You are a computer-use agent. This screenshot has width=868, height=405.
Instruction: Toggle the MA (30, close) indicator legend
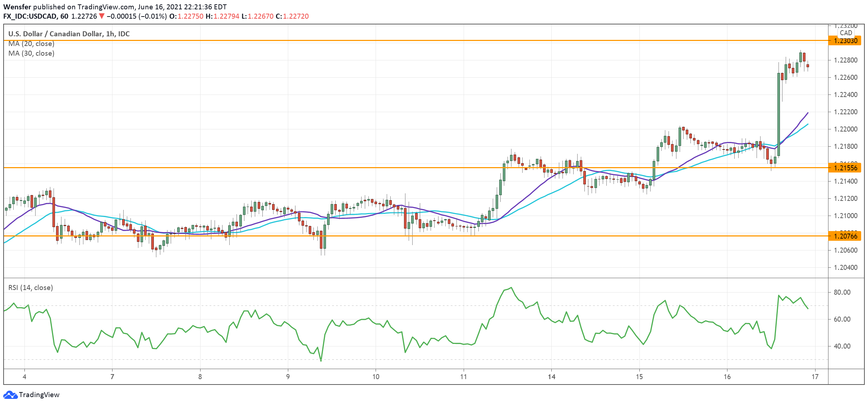point(31,53)
